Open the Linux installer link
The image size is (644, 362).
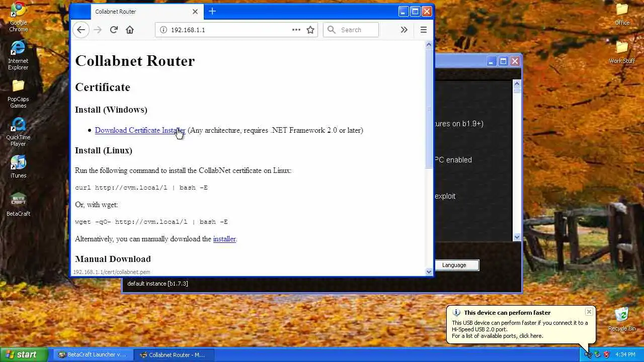pos(224,239)
